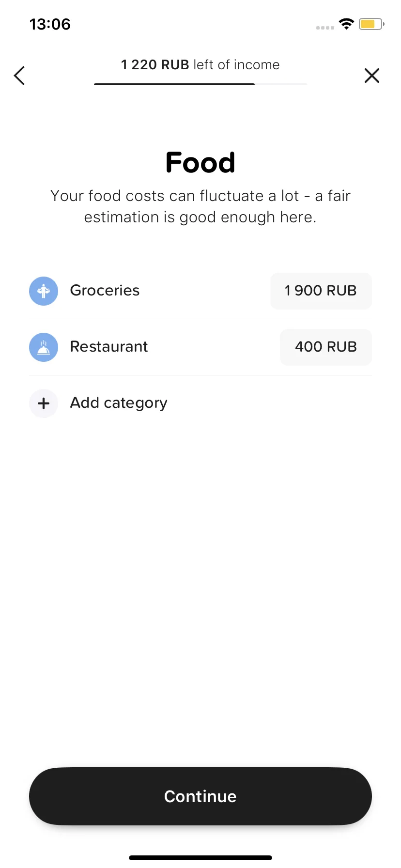Image resolution: width=401 pixels, height=868 pixels.
Task: Select the Add category label
Action: [119, 403]
